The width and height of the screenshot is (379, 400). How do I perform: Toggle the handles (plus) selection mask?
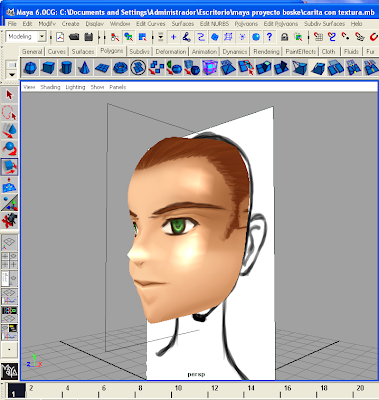173,37
